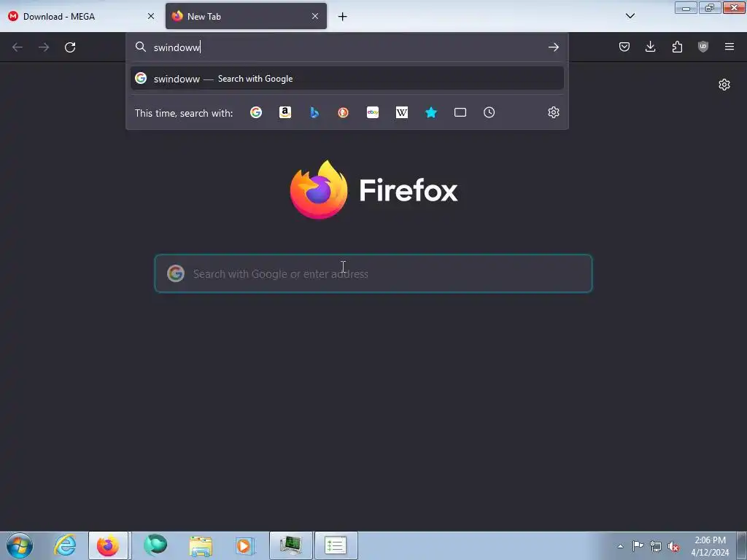The height and width of the screenshot is (560, 747).
Task: Expand the list all tabs chevron
Action: [x=630, y=16]
